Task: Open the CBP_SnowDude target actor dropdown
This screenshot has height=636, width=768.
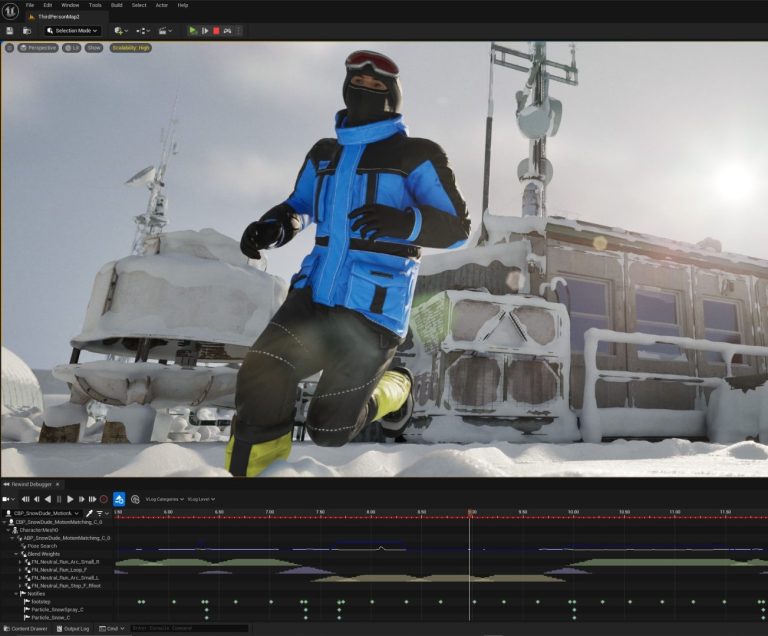Action: (x=42, y=513)
